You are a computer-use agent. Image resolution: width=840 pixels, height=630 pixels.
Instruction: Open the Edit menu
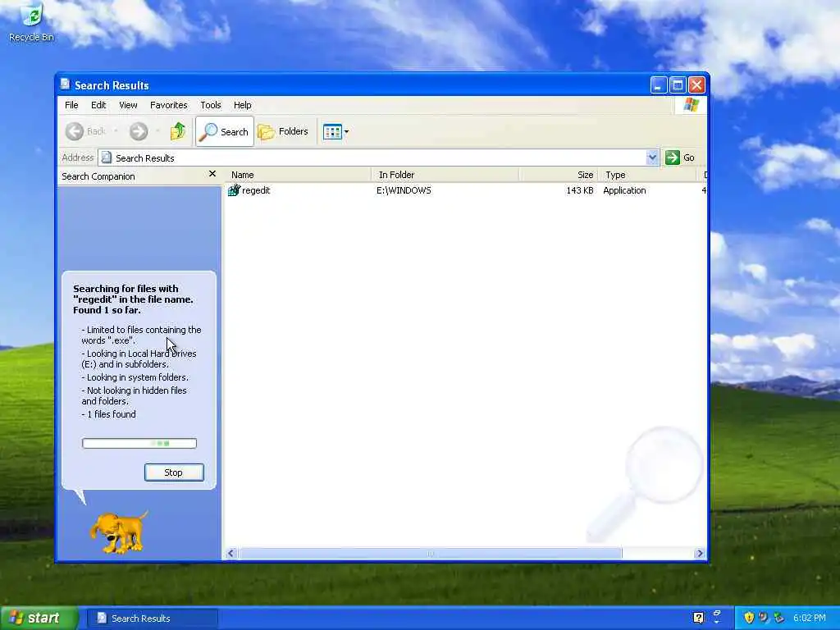pos(98,105)
